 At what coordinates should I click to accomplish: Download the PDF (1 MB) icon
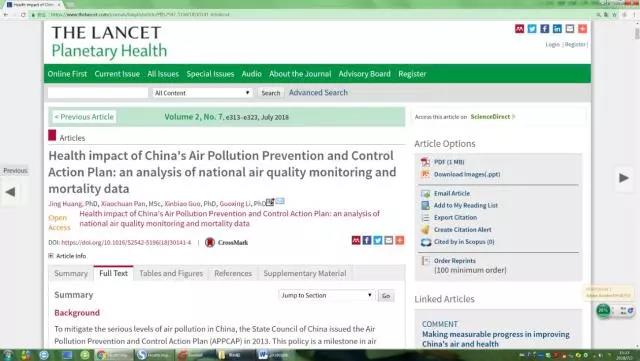tap(425, 162)
